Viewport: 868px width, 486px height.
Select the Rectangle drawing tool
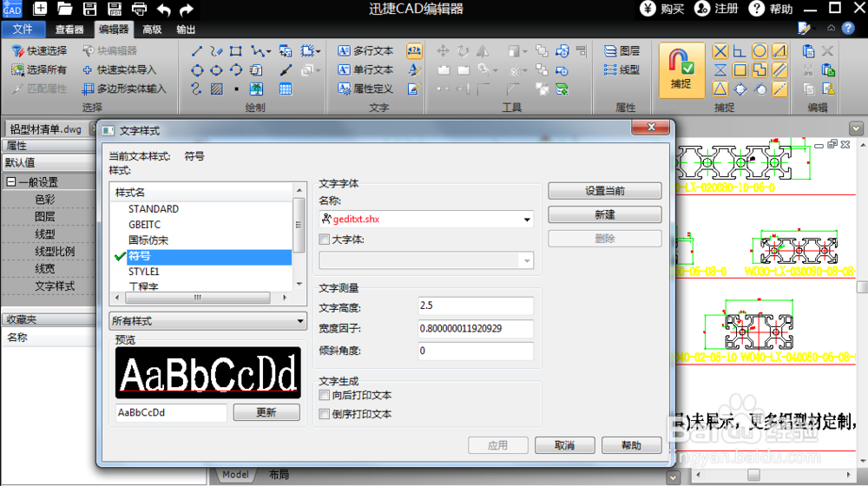pos(236,51)
